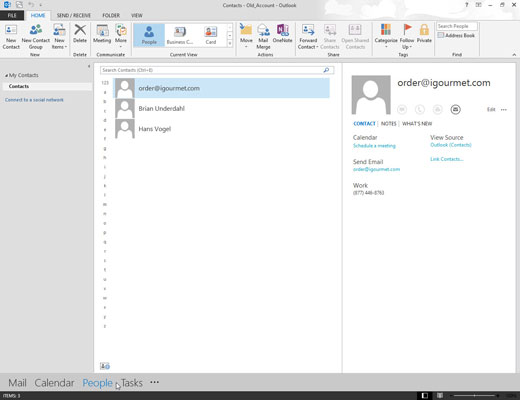Image resolution: width=520 pixels, height=400 pixels.
Task: Select the order@igourmet.com contact in the list
Action: [222, 88]
